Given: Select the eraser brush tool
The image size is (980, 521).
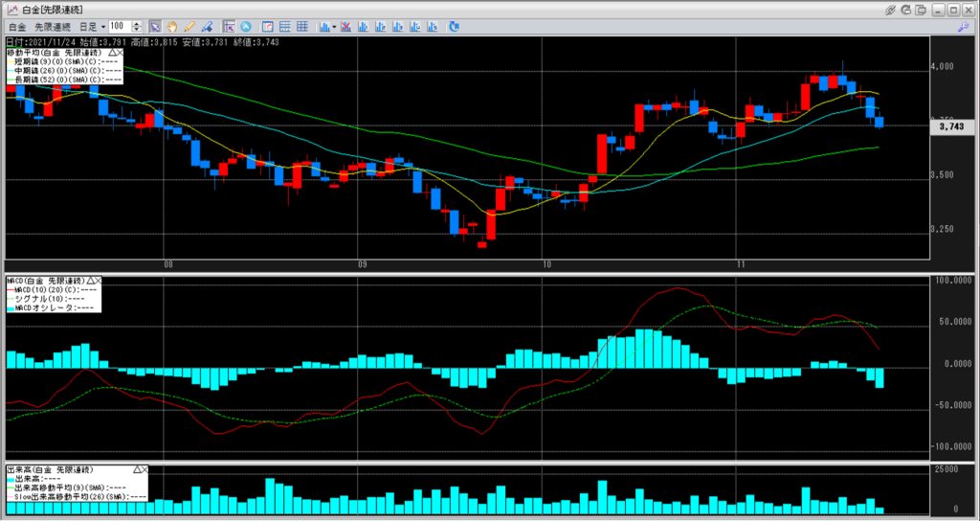Looking at the screenshot, I should (207, 27).
